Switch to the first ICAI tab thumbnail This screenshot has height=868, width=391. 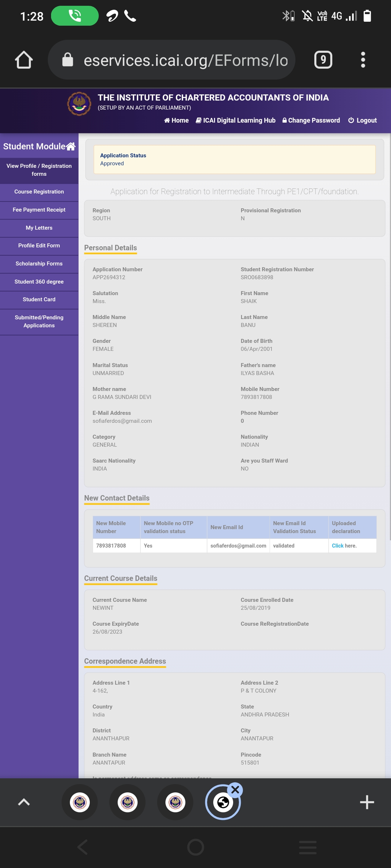(x=80, y=802)
